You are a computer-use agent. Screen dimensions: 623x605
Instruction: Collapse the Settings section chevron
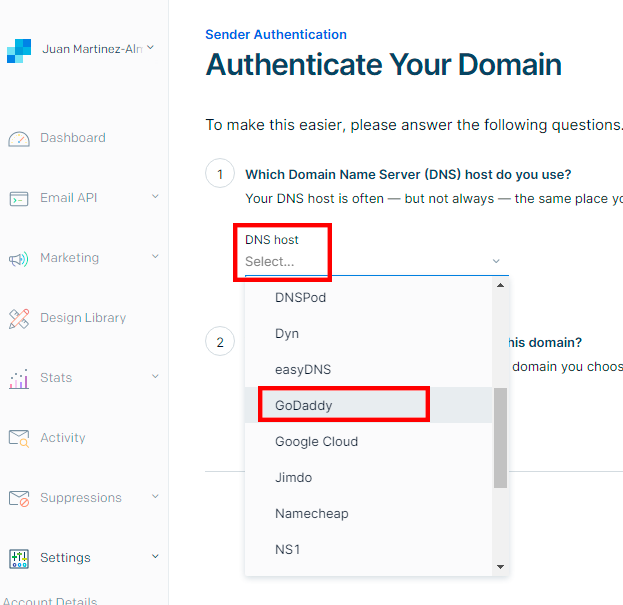(155, 557)
